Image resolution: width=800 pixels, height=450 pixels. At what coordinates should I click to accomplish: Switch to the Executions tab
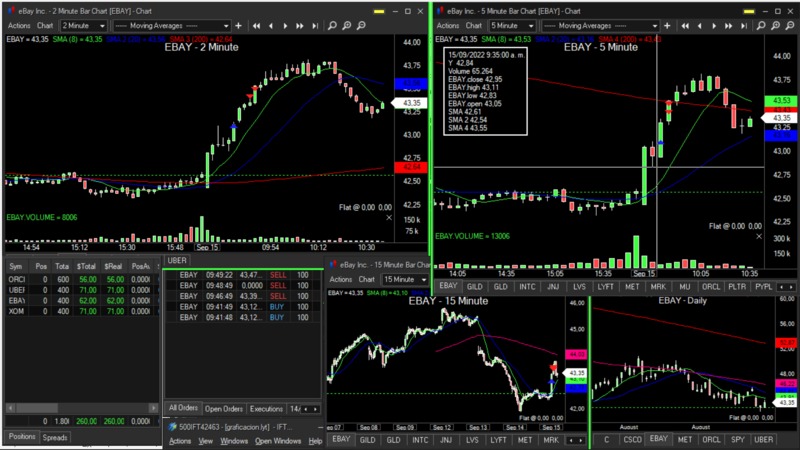[266, 409]
